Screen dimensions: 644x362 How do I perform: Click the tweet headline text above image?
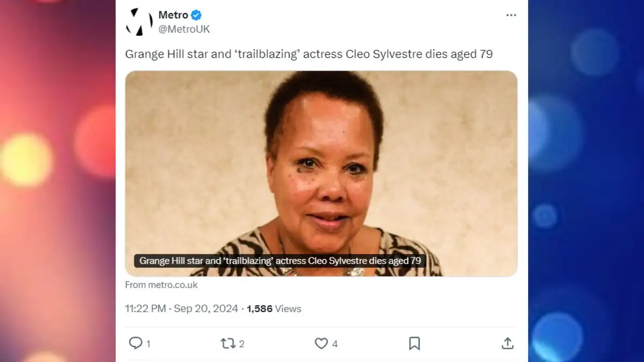(x=309, y=54)
